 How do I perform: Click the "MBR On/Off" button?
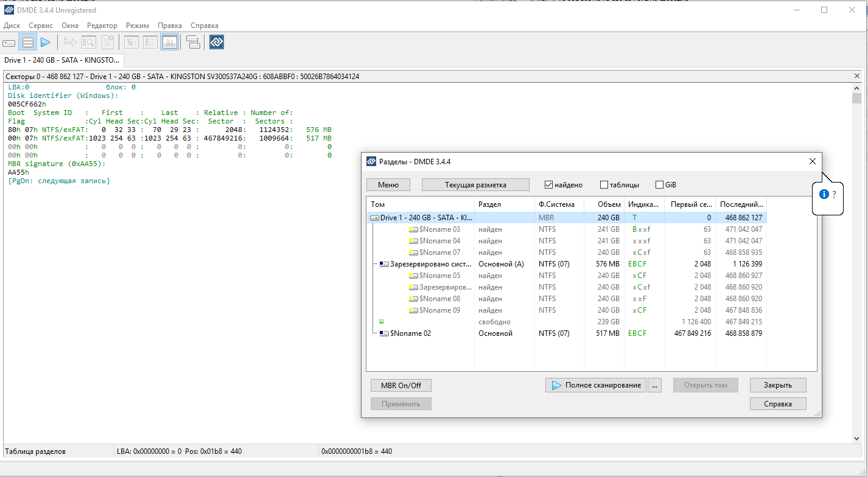click(401, 385)
